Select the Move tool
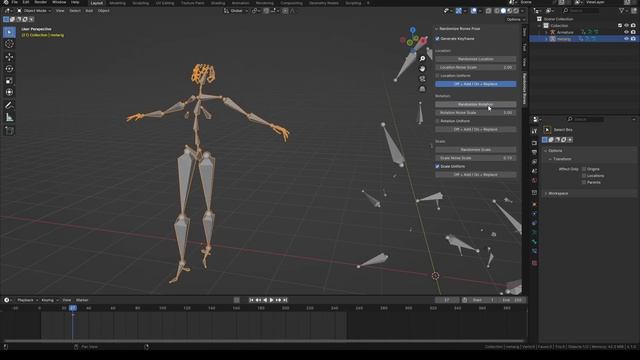 pos(9,57)
